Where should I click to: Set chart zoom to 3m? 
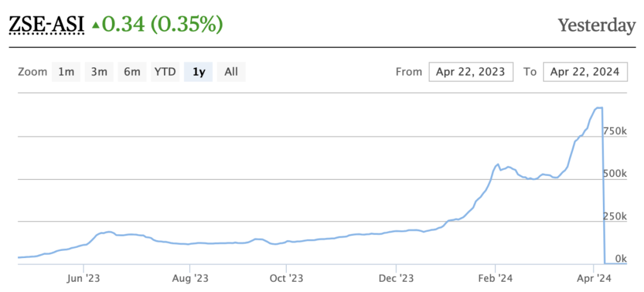(x=99, y=72)
